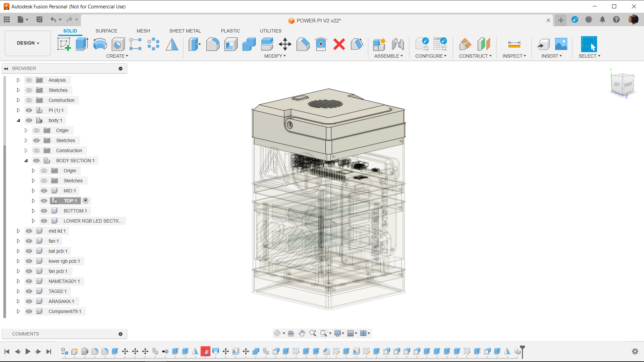Screen dimensions: 644x362
Task: Open the Data Panel grid icon
Action: 7,19
